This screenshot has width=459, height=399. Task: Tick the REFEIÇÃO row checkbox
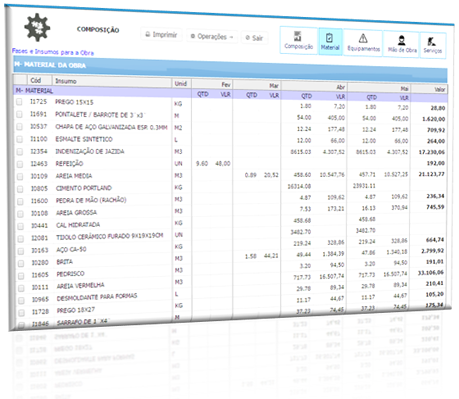click(20, 164)
